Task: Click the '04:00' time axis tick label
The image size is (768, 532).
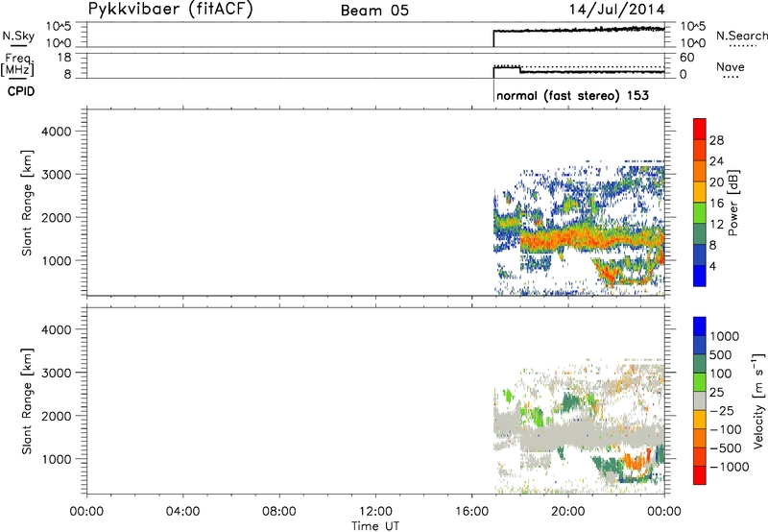Action: click(182, 512)
